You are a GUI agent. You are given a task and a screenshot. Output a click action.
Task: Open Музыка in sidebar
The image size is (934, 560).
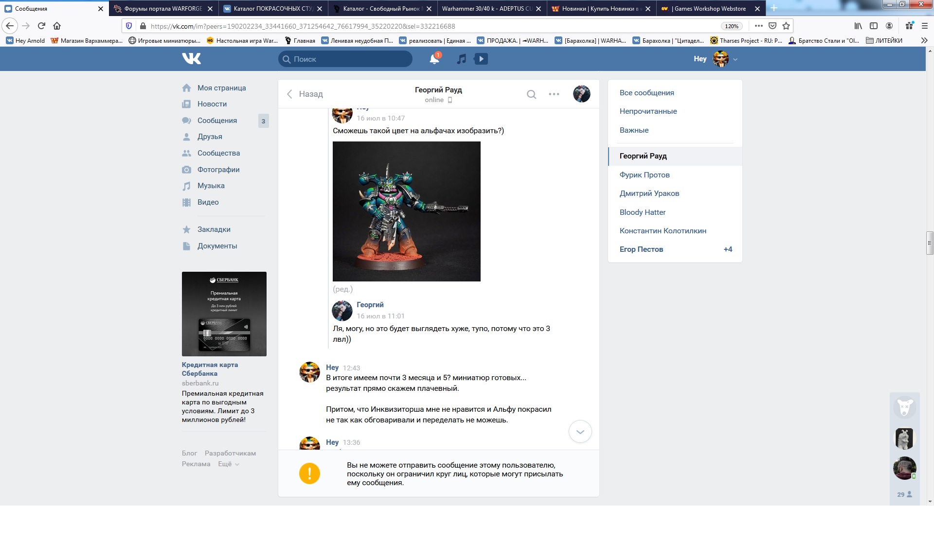pos(211,186)
